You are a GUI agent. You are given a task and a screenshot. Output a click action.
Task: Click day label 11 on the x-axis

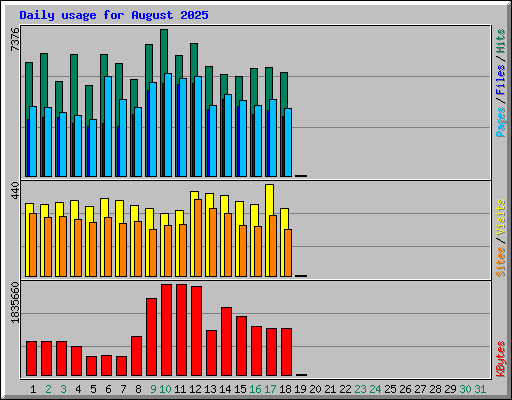pos(180,389)
